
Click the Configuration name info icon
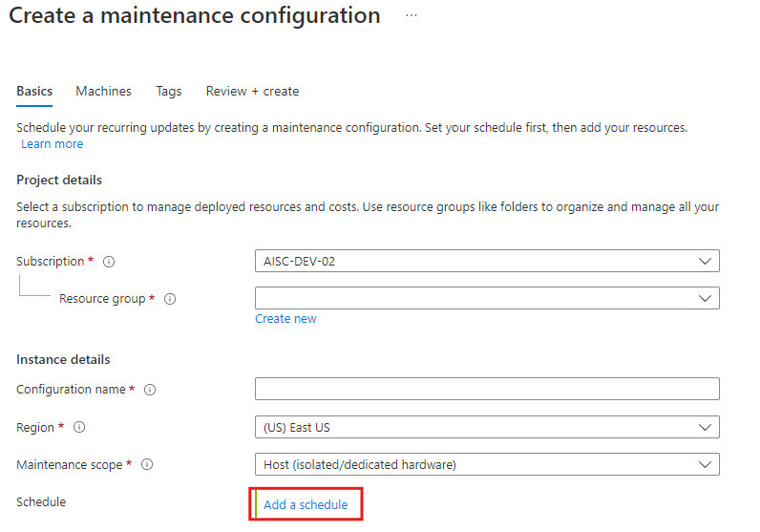[x=150, y=390]
